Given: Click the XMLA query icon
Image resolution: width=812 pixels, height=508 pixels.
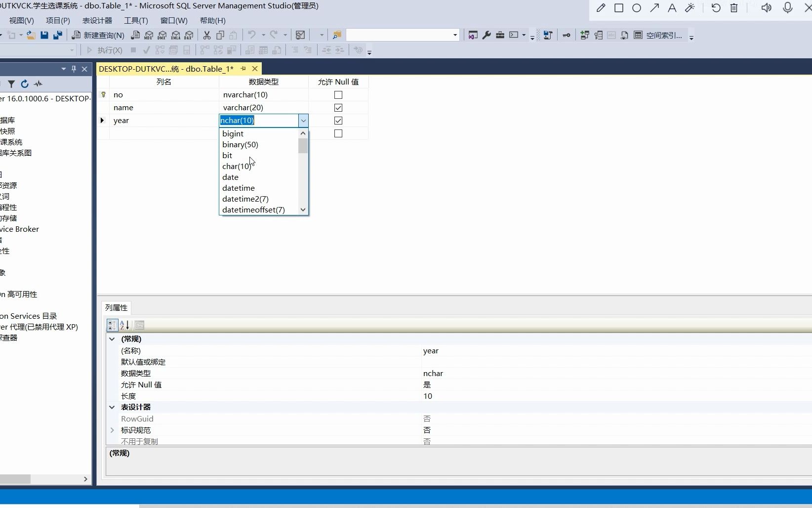Looking at the screenshot, I should point(175,35).
